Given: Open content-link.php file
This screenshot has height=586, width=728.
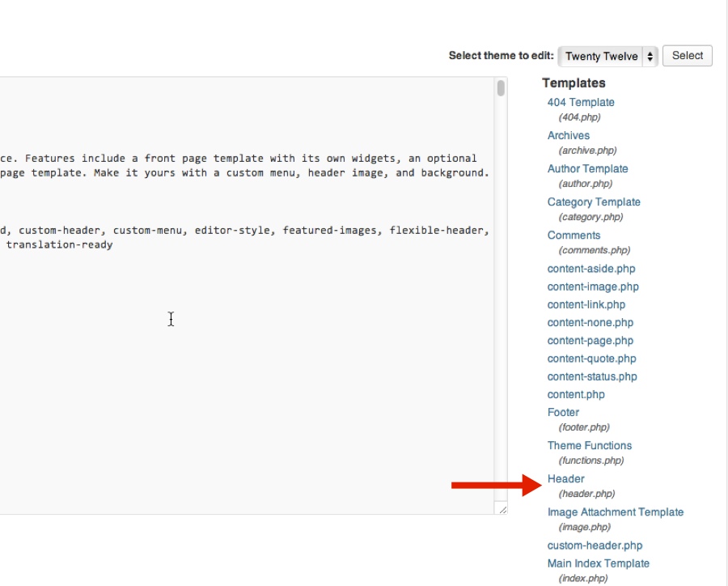Looking at the screenshot, I should pyautogui.click(x=586, y=305).
